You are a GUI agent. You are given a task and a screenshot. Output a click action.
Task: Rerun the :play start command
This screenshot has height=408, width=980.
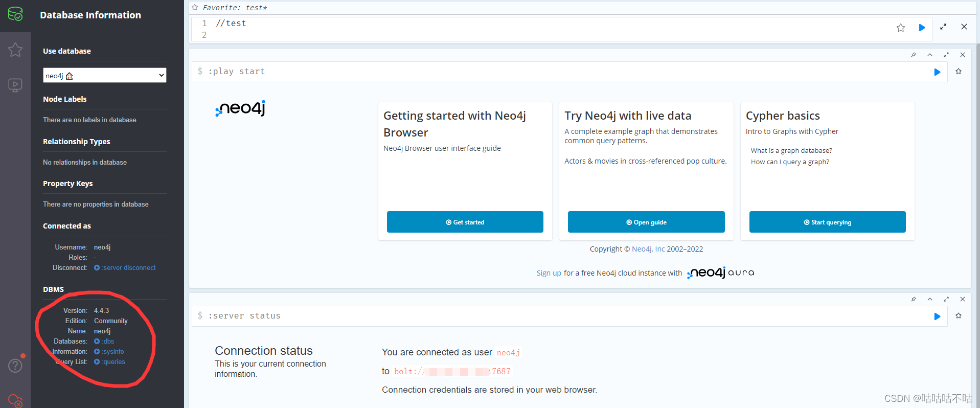pos(937,72)
